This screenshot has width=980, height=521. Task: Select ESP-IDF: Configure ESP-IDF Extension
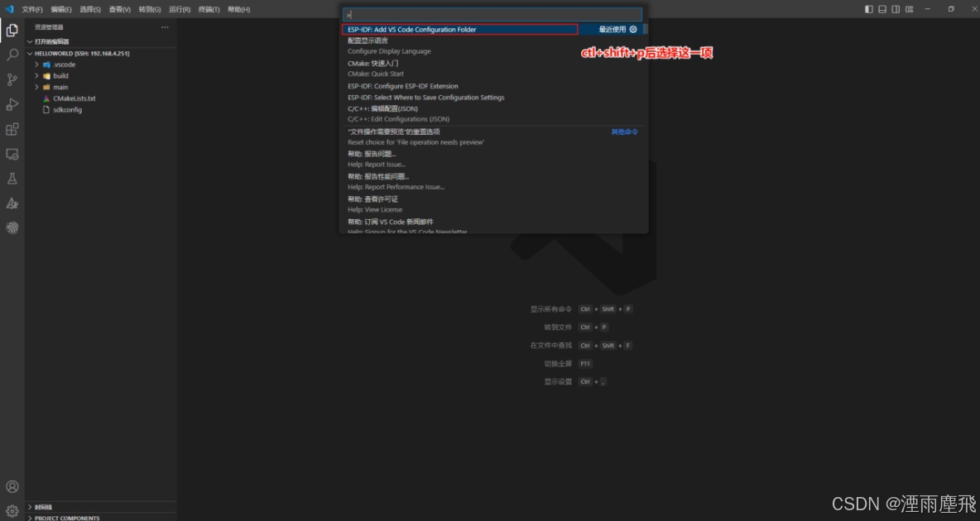pos(493,86)
